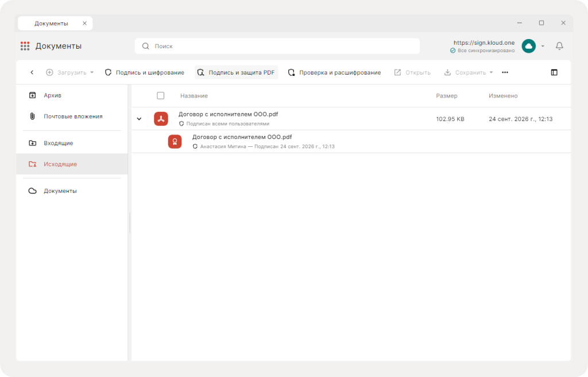This screenshot has height=377, width=588.
Task: Open the three-dots more menu
Action: point(505,72)
